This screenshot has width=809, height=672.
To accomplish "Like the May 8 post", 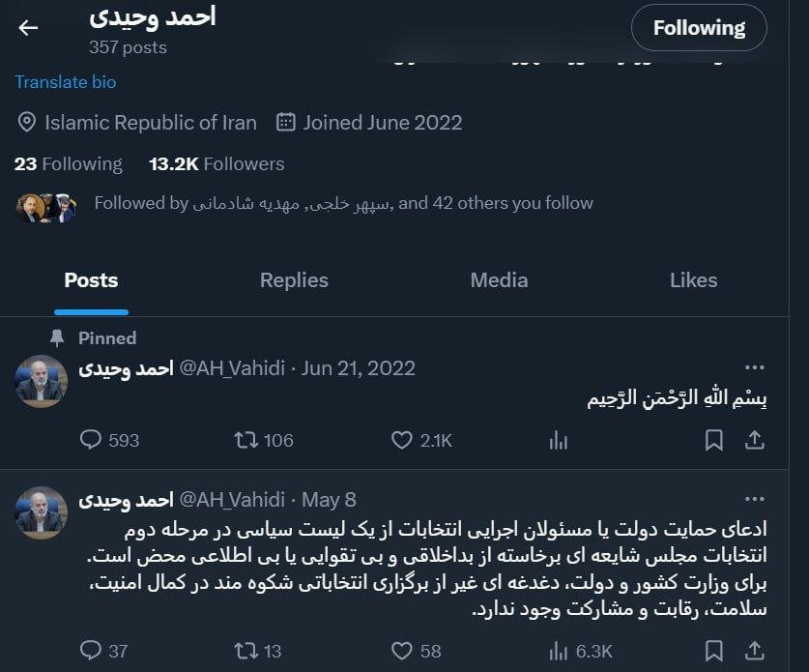I will coord(402,651).
